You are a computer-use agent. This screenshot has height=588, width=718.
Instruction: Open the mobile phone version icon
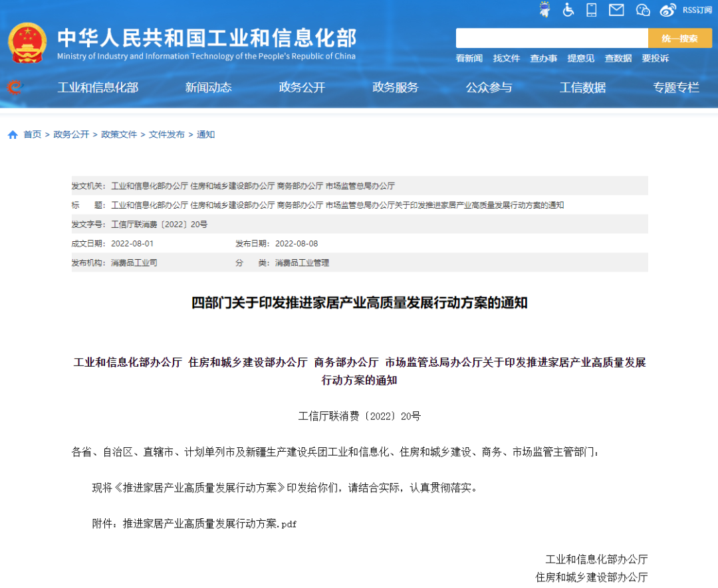pyautogui.click(x=592, y=10)
